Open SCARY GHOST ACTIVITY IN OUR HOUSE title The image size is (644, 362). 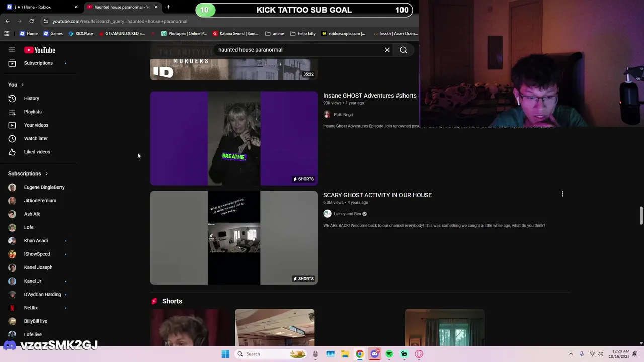tap(377, 195)
